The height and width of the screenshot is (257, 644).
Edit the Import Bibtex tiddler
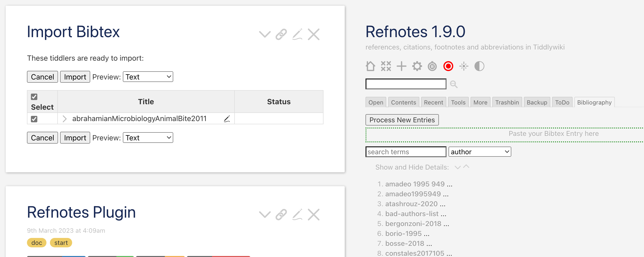pyautogui.click(x=298, y=34)
